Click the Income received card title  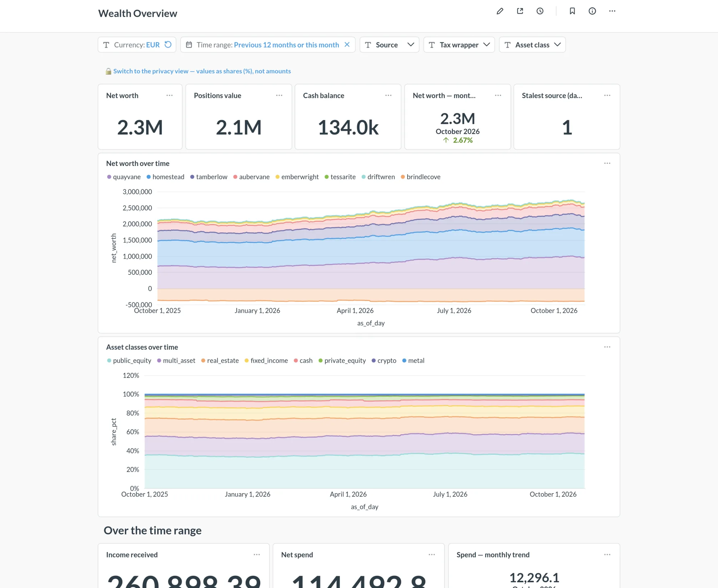click(x=132, y=555)
